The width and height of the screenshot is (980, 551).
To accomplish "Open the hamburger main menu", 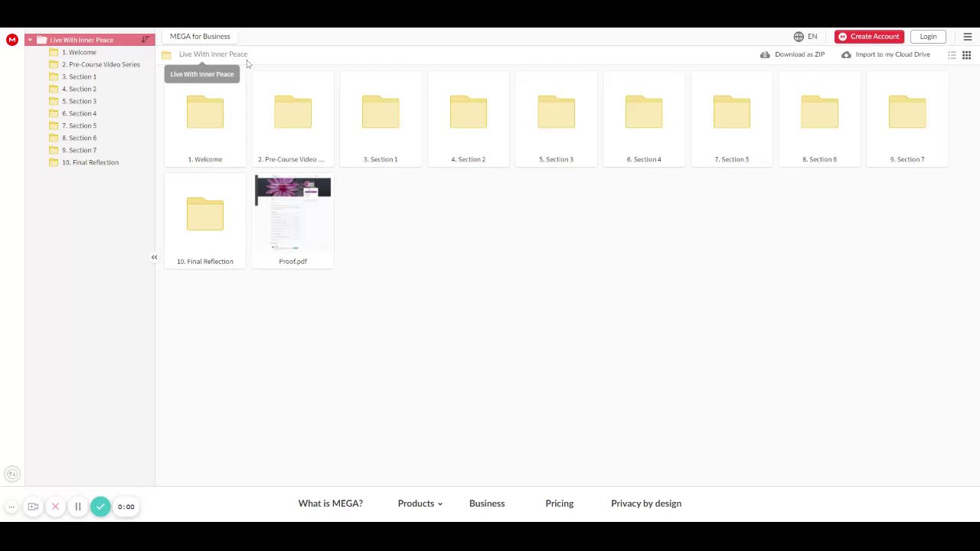I will click(968, 37).
